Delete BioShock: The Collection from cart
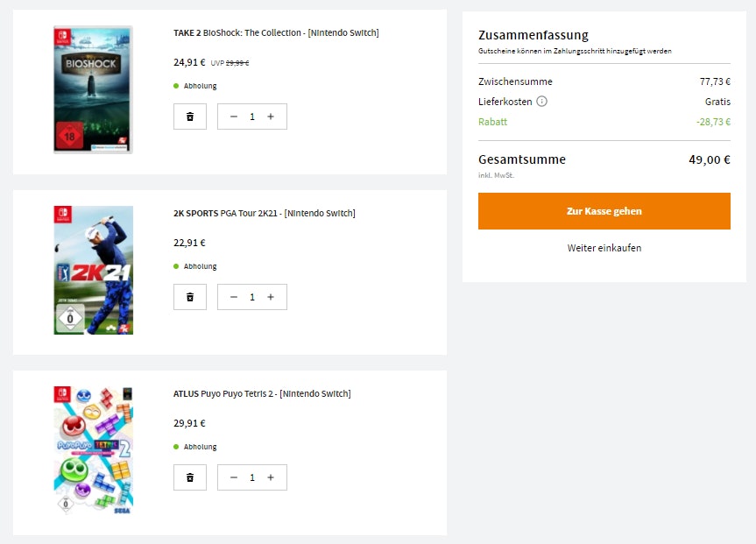This screenshot has height=544, width=756. pos(190,117)
